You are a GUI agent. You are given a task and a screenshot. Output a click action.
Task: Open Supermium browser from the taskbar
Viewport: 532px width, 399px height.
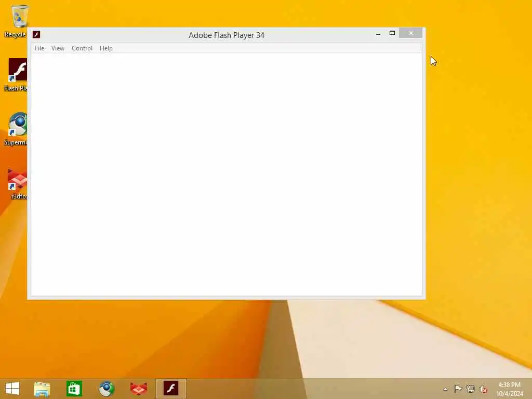click(x=107, y=389)
